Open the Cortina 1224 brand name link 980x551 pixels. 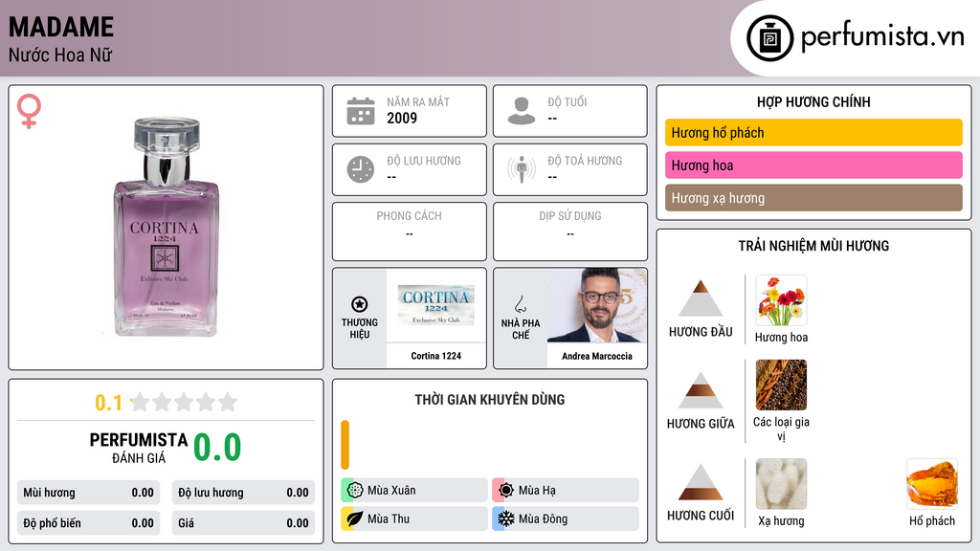point(435,356)
